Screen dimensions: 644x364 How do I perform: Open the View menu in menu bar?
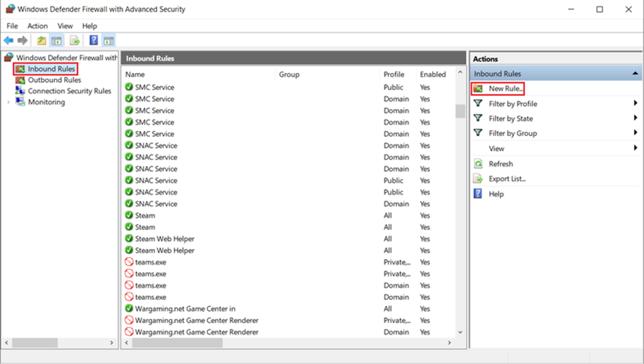[x=65, y=26]
